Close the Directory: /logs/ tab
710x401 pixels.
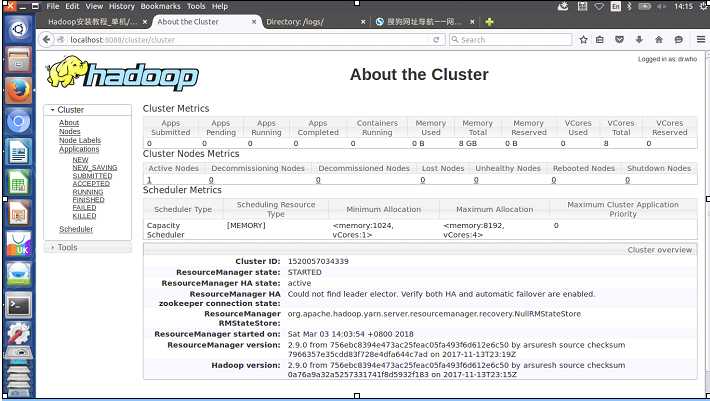pyautogui.click(x=363, y=22)
